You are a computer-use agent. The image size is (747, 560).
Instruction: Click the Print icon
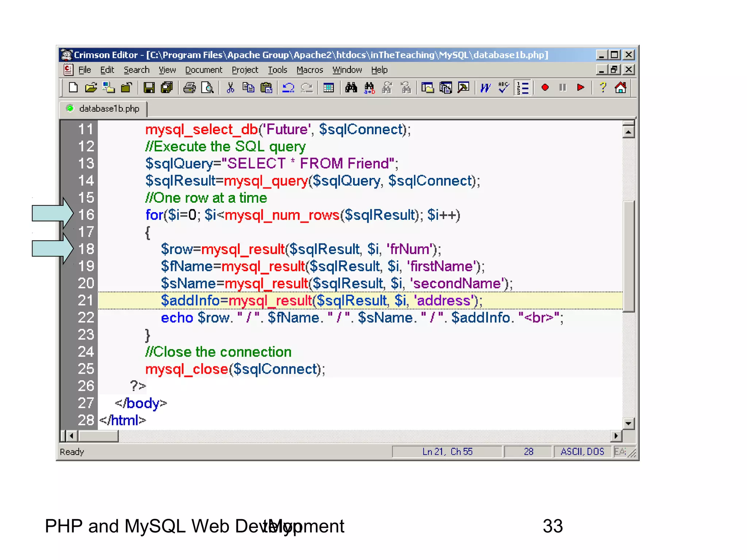189,88
